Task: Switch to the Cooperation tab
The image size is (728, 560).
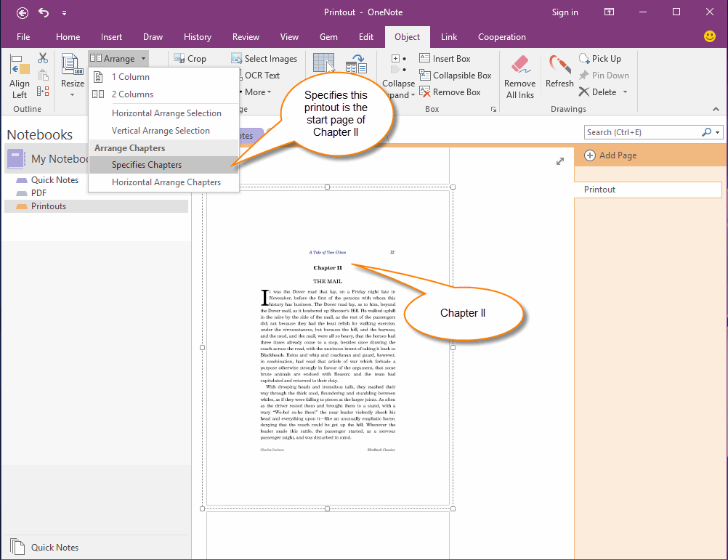Action: pyautogui.click(x=502, y=37)
